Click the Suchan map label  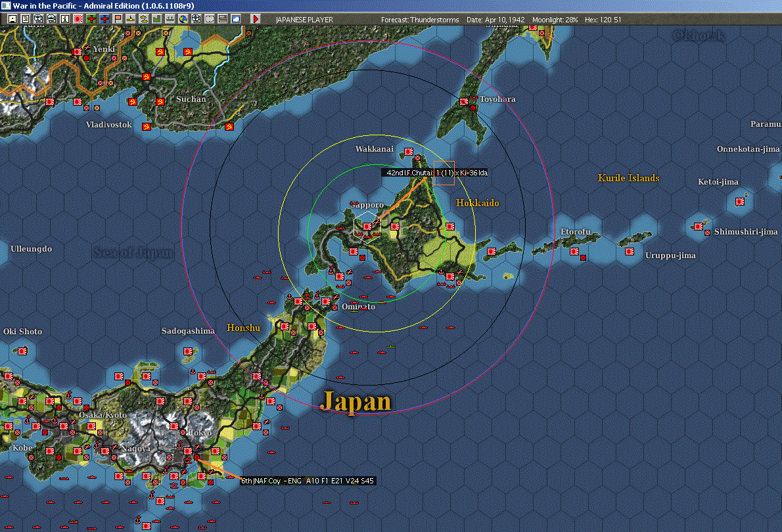click(191, 99)
